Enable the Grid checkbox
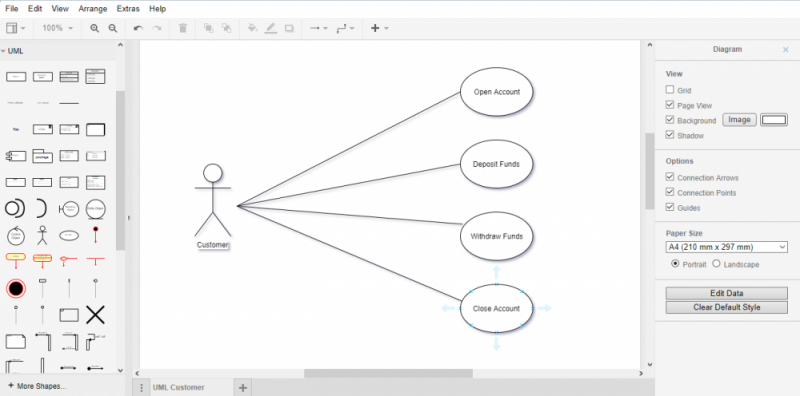The height and width of the screenshot is (396, 800). coord(670,90)
